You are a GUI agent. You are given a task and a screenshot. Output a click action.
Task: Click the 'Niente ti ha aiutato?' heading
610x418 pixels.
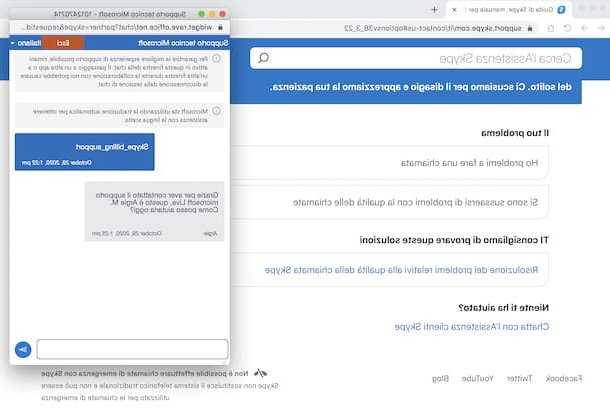[x=503, y=308]
